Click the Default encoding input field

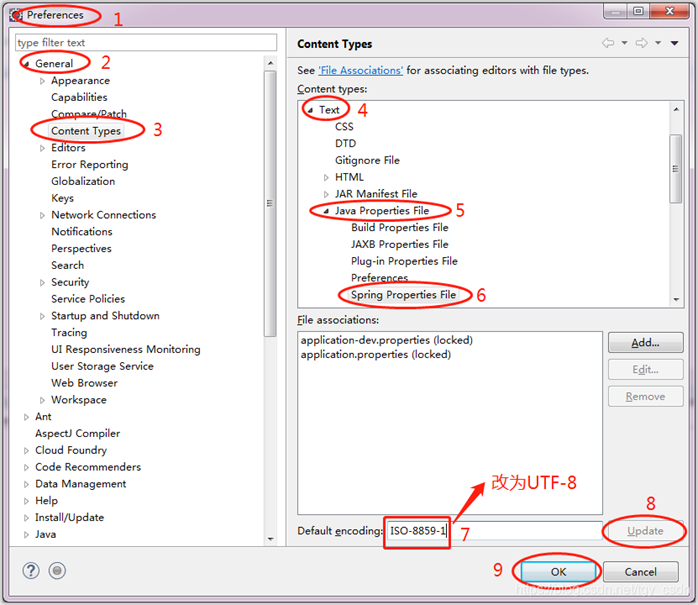pos(494,531)
